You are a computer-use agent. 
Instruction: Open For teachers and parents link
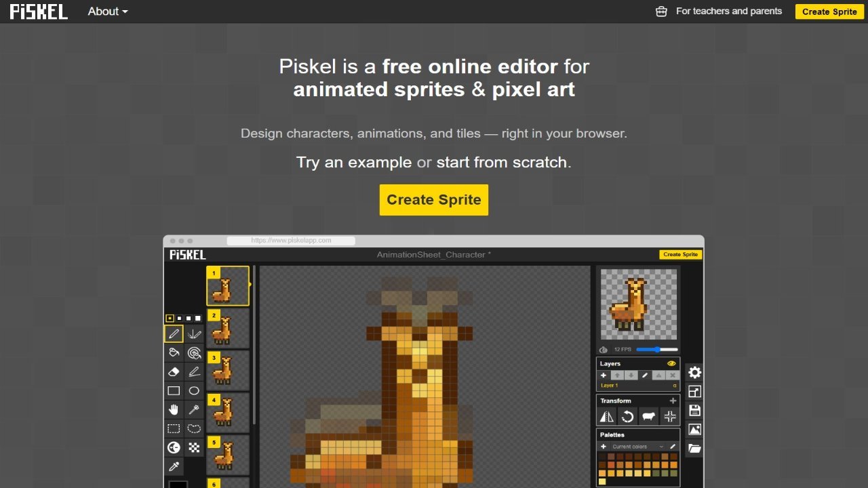[729, 12]
